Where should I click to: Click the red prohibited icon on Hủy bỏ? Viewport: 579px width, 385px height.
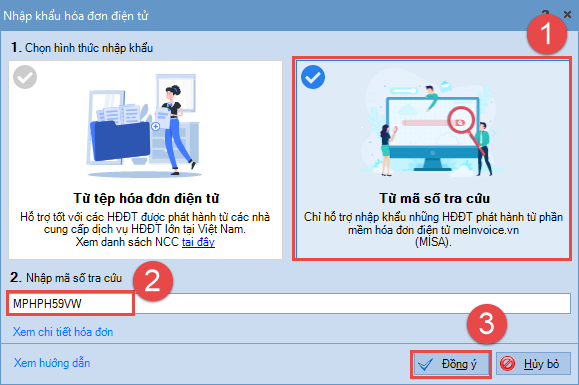tap(507, 364)
